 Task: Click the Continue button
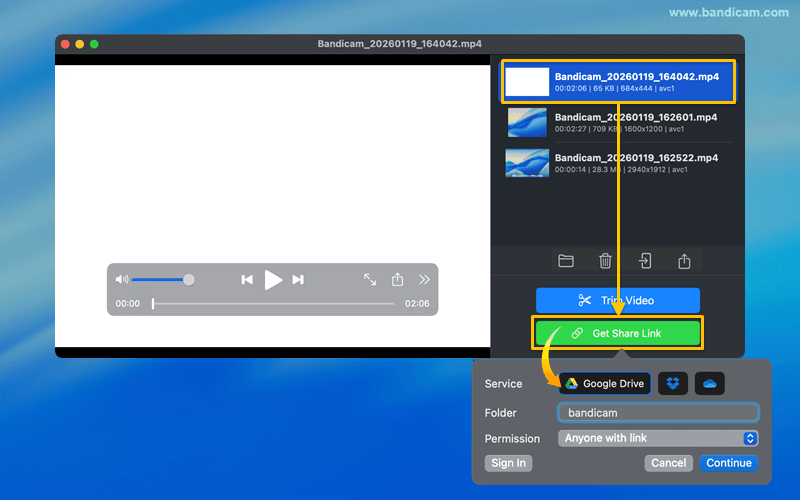click(729, 463)
